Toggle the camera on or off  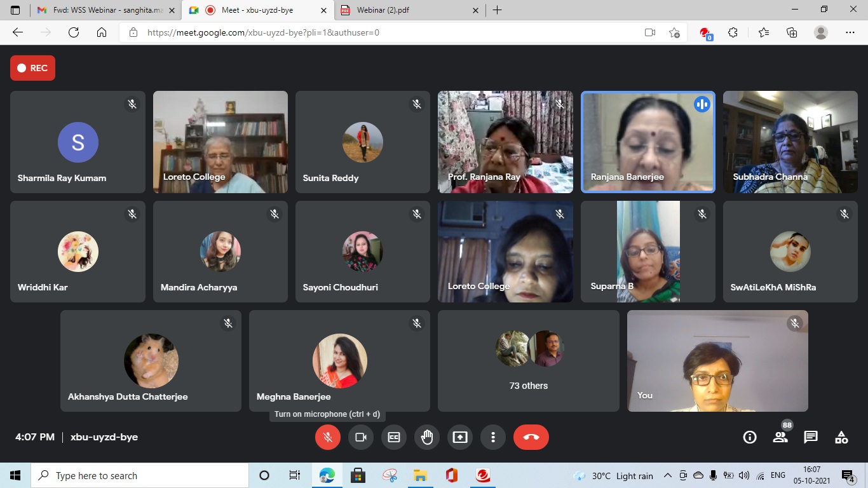click(361, 437)
